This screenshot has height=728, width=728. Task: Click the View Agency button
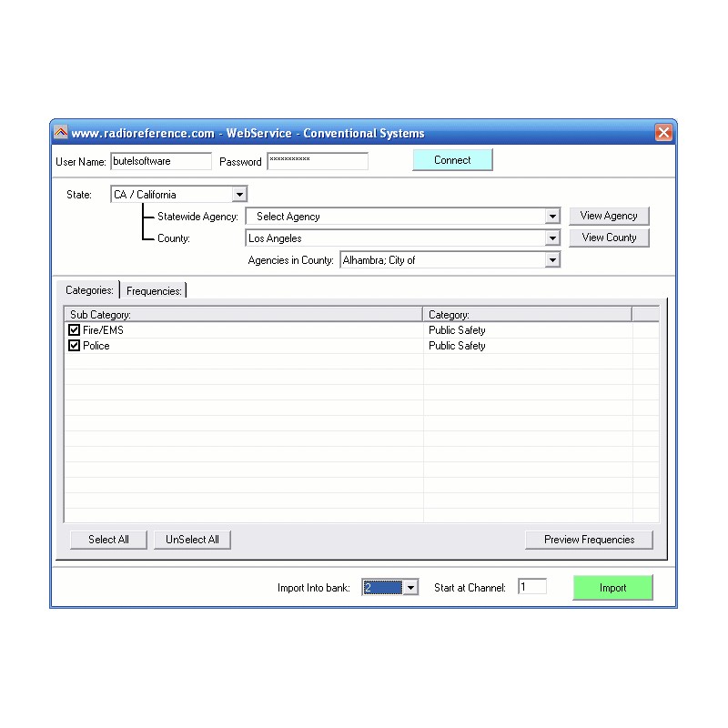click(x=609, y=216)
